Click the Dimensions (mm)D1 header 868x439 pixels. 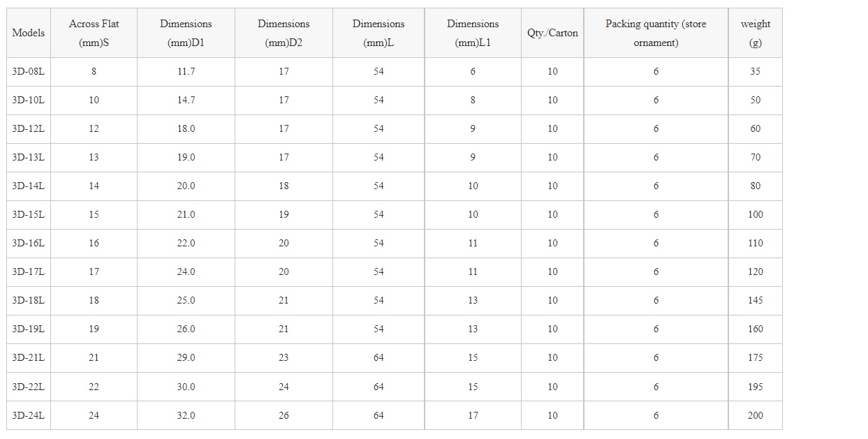click(186, 33)
